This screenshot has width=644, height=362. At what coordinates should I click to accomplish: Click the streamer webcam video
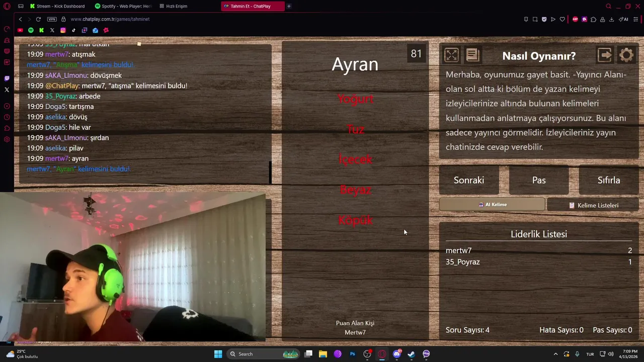133,267
